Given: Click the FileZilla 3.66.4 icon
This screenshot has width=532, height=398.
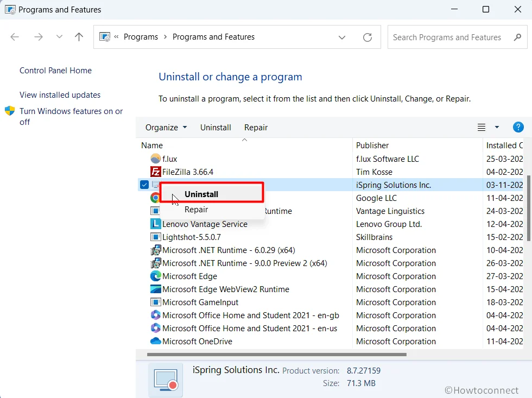Looking at the screenshot, I should point(155,172).
